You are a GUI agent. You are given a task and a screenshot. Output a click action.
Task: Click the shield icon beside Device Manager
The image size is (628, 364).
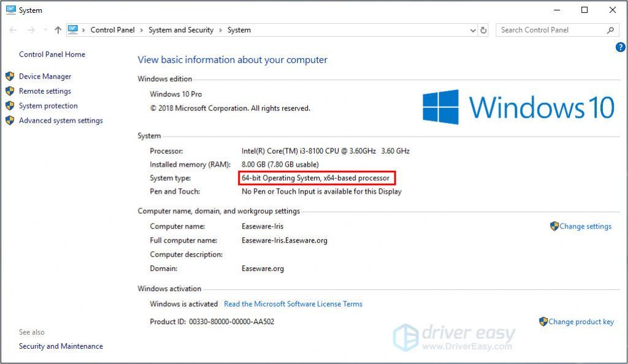(x=10, y=77)
